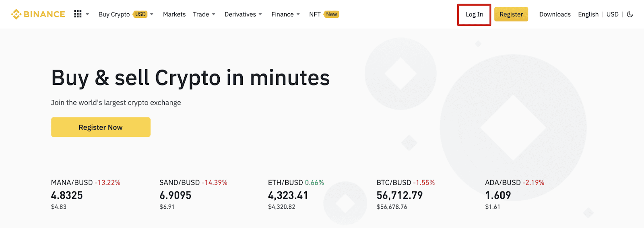Select the 56,712.79 BTC price
644x228 pixels.
(x=400, y=195)
